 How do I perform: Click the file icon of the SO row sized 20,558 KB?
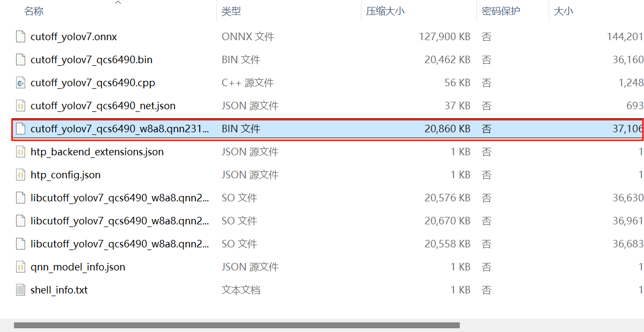21,244
